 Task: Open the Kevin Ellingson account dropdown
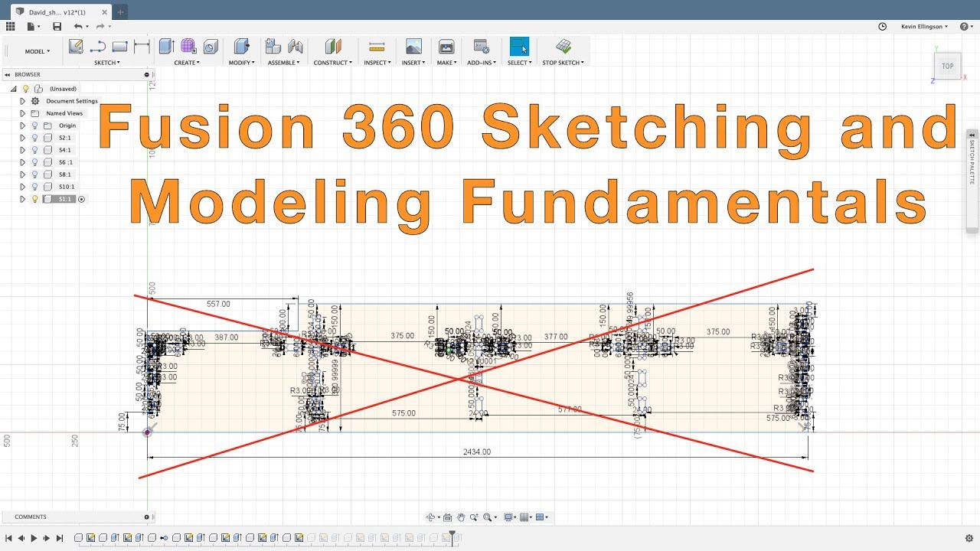(x=924, y=26)
